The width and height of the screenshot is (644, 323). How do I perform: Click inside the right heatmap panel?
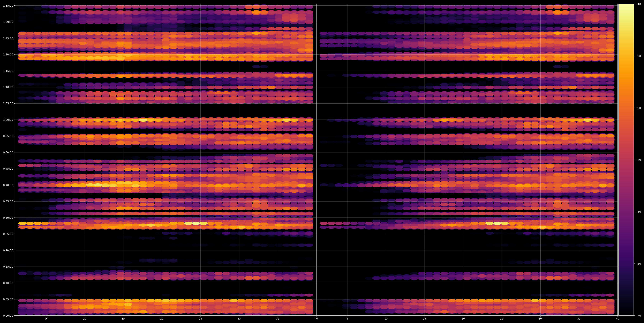point(467,160)
